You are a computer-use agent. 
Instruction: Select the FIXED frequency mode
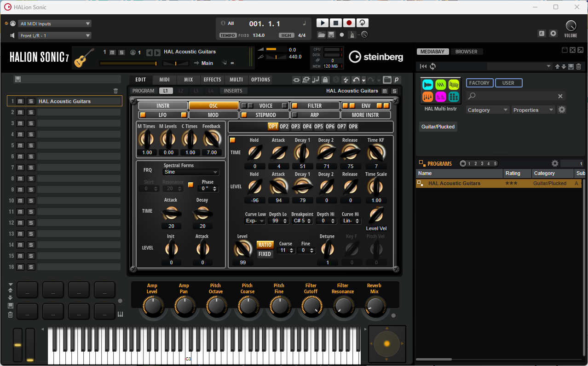click(265, 254)
